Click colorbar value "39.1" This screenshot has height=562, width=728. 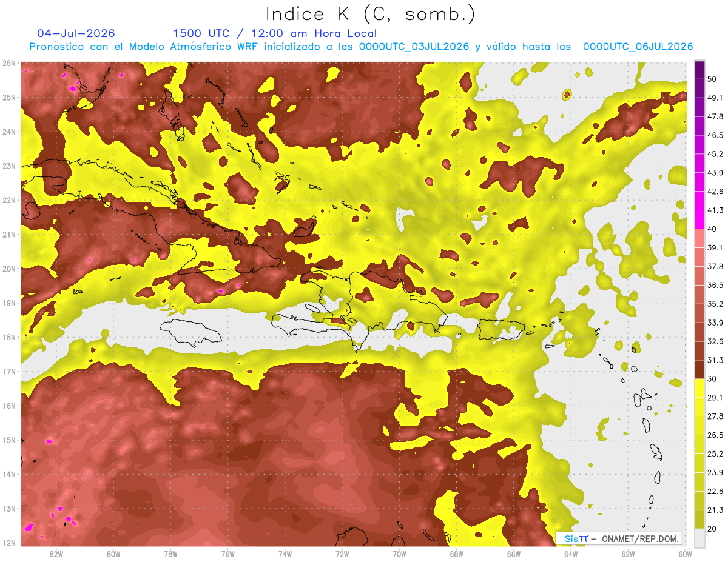pyautogui.click(x=716, y=247)
